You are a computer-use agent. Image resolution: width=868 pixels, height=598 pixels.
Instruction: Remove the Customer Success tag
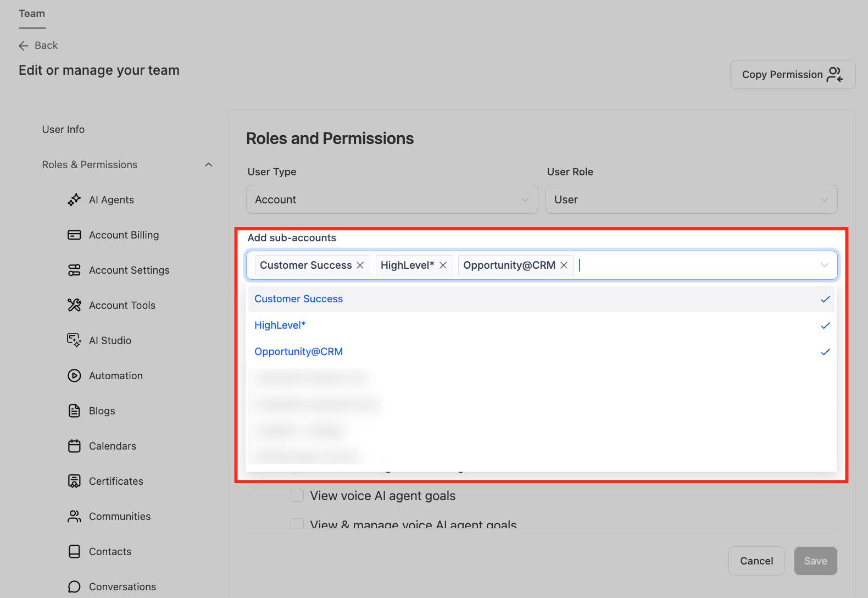pyautogui.click(x=360, y=265)
